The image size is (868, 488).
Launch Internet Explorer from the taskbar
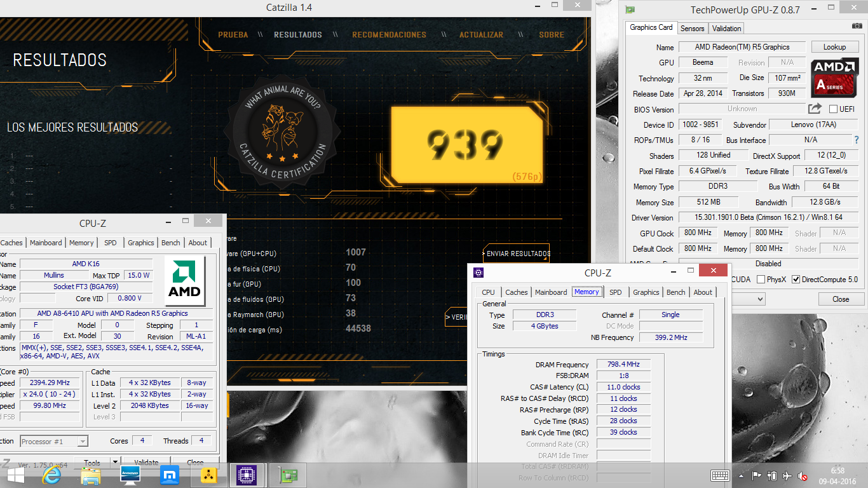coord(52,475)
